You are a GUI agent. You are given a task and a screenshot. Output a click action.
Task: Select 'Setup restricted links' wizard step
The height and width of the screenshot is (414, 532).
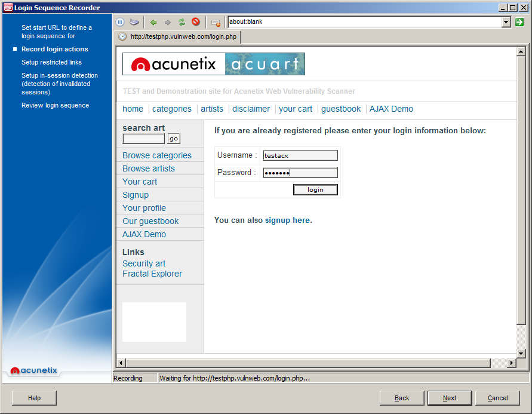[51, 63]
